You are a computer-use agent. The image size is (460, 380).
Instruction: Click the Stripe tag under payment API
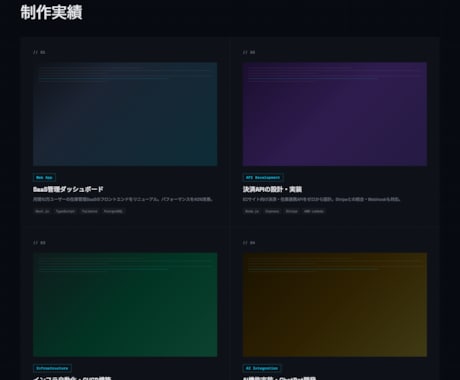[292, 211]
